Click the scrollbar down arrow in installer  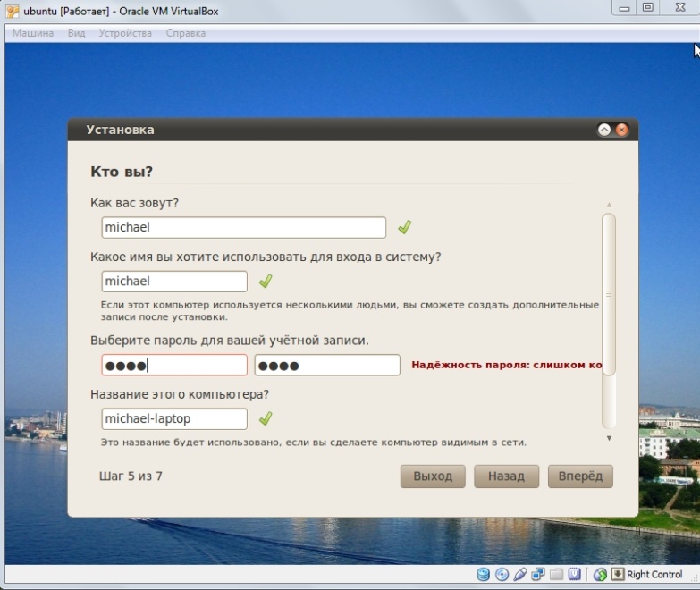pyautogui.click(x=609, y=438)
